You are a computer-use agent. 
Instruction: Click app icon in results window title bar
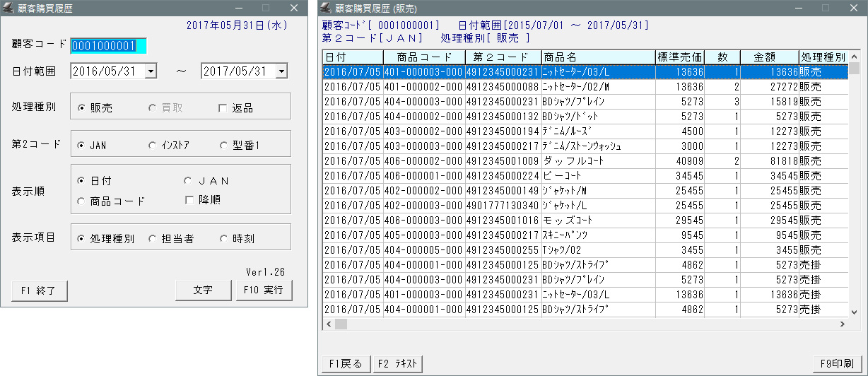(326, 8)
